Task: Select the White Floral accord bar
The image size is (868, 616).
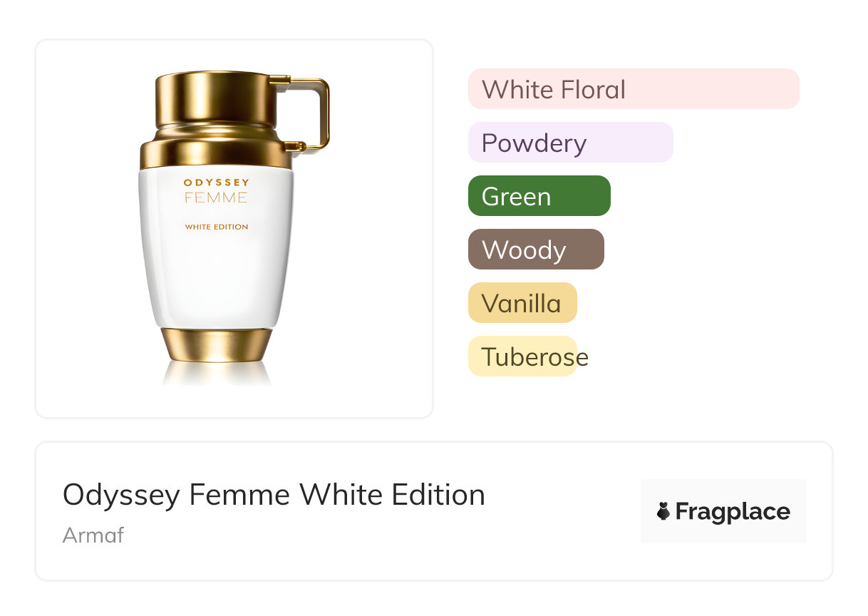Action: tap(633, 89)
